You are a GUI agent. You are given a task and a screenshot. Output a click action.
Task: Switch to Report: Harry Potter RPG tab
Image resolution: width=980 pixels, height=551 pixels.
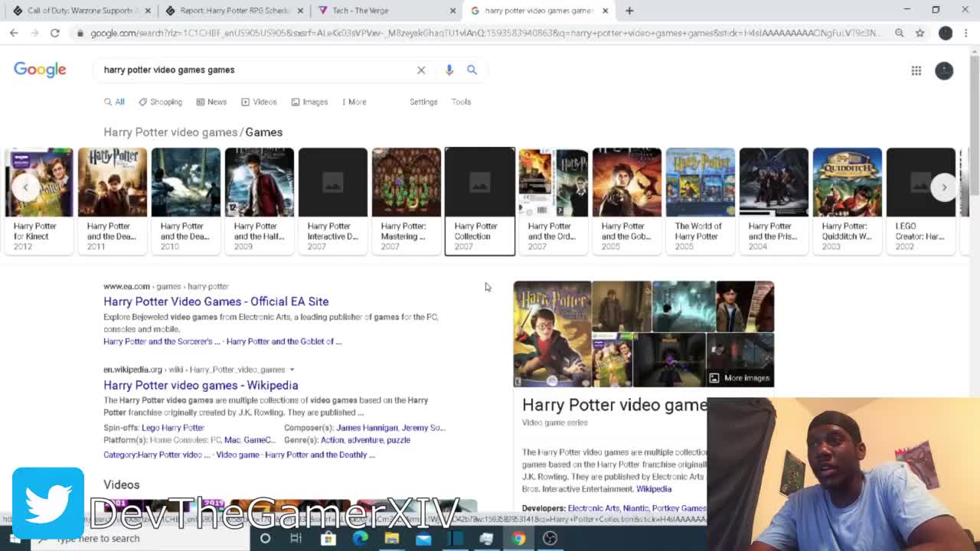[x=234, y=11]
